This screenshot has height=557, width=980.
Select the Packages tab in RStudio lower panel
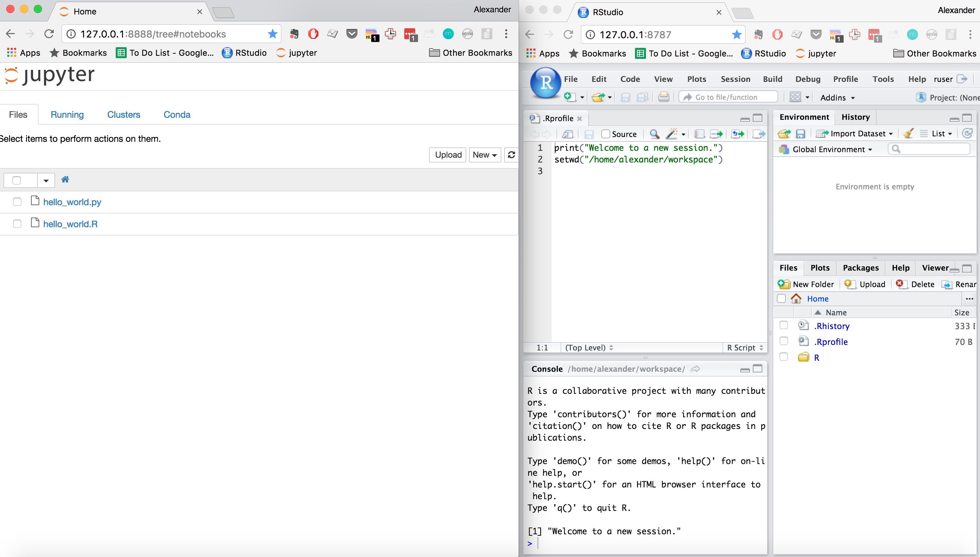(x=860, y=267)
